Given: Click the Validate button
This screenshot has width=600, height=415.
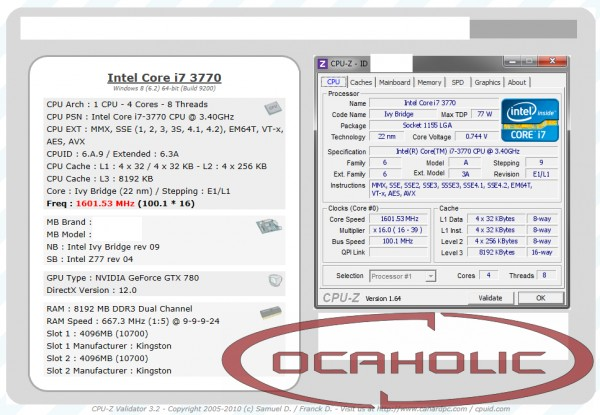Looking at the screenshot, I should tap(490, 298).
